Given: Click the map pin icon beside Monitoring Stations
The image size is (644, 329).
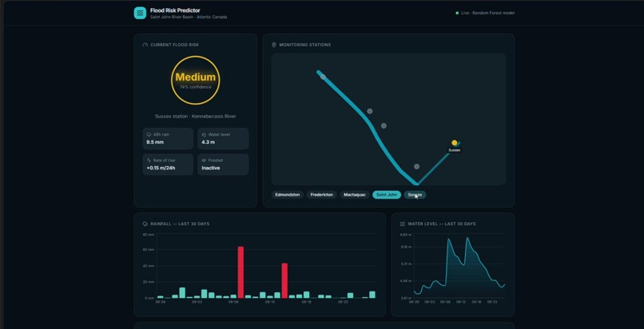Looking at the screenshot, I should [x=274, y=45].
